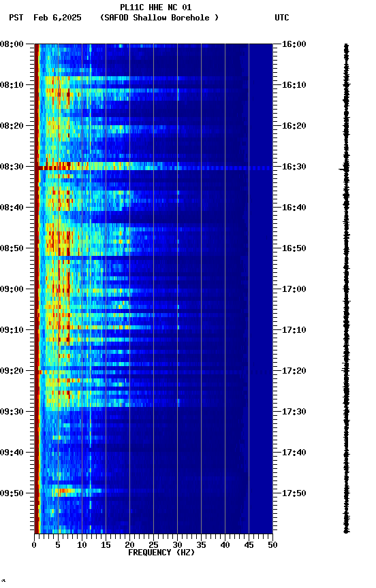The height and width of the screenshot is (588, 376).
Task: Click the 10 Hz frequency axis label
Action: (x=82, y=546)
